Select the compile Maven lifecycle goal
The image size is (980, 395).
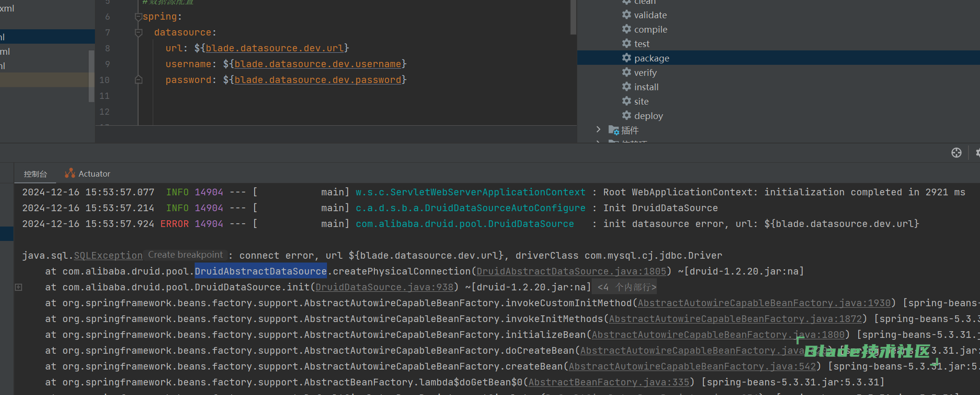point(651,29)
